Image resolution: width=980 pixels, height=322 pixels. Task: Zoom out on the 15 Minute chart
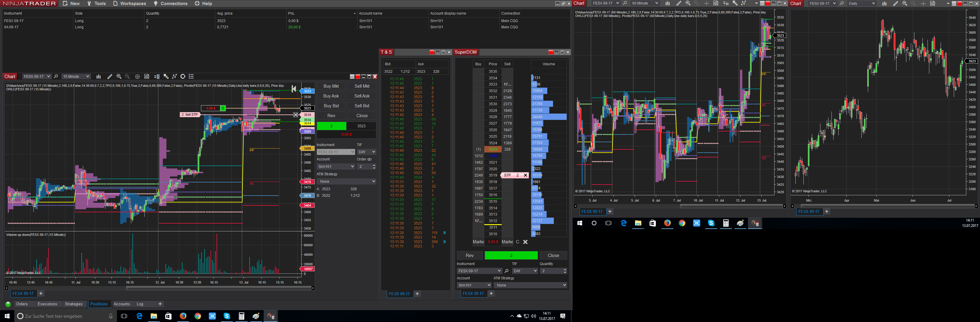pos(127,76)
